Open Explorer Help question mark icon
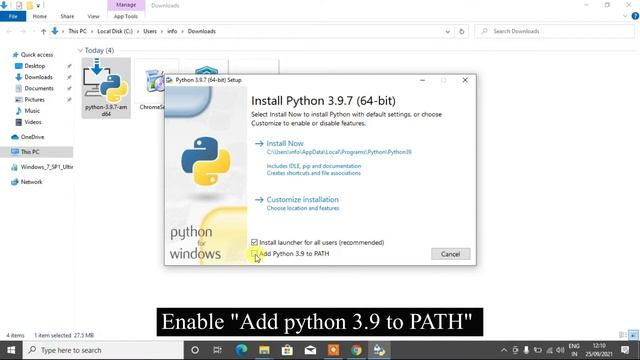This screenshot has width=640, height=360. 635,16
